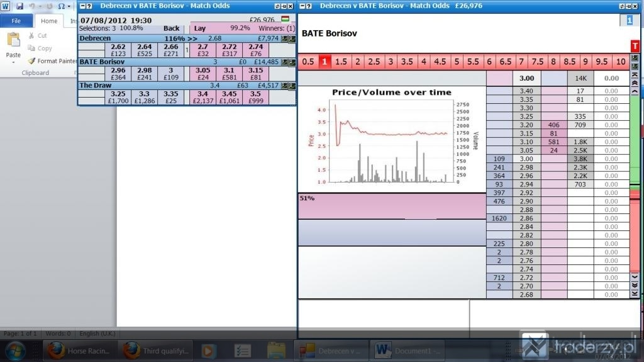Viewport: 644px width, 362px height.
Task: Click the Omega symbol icon
Action: pyautogui.click(x=61, y=6)
